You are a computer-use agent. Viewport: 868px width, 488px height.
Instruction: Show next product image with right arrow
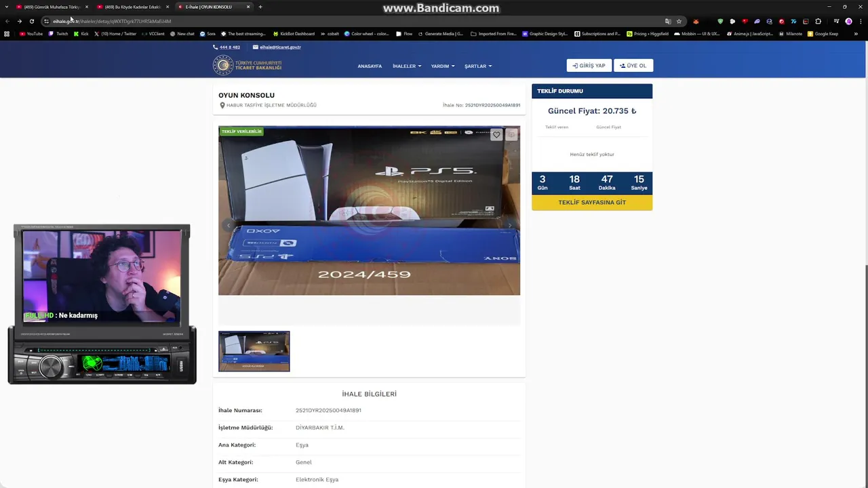coord(510,225)
